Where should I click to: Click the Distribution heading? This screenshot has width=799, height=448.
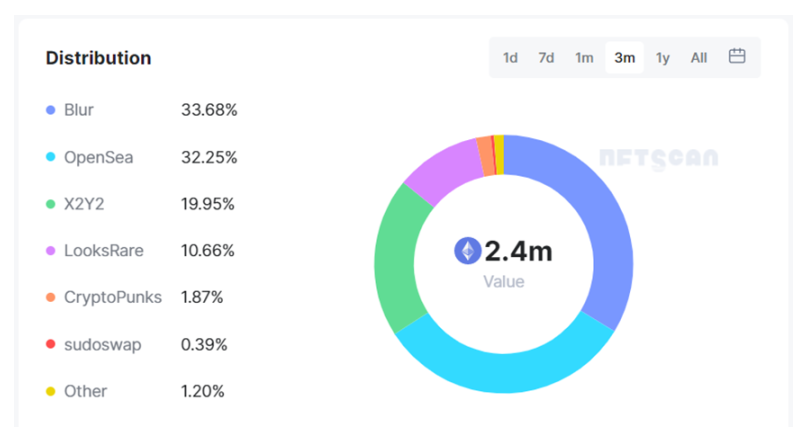point(98,58)
